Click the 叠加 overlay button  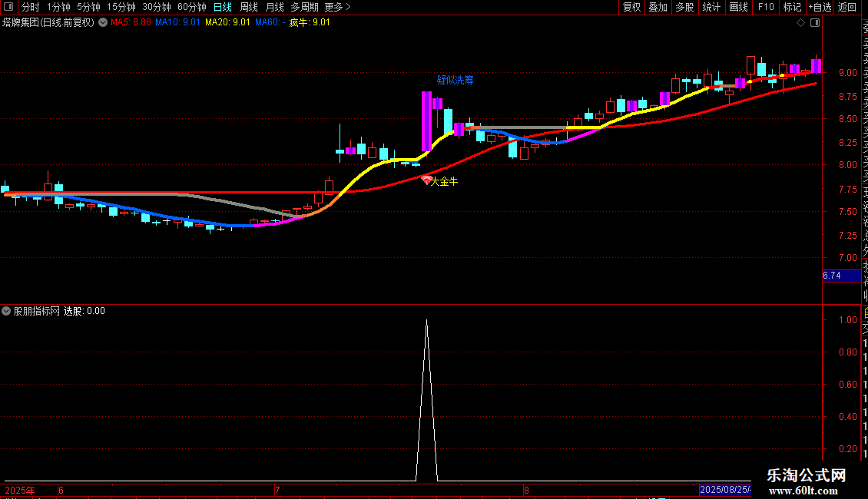(658, 7)
